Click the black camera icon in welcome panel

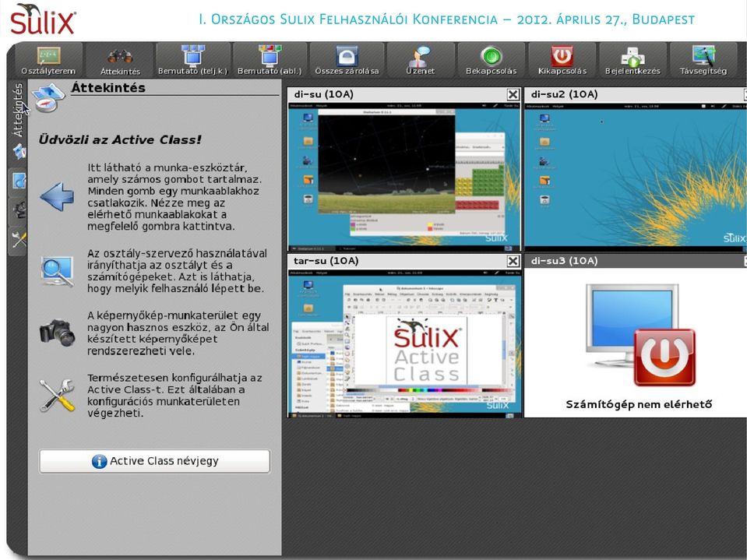click(x=57, y=333)
